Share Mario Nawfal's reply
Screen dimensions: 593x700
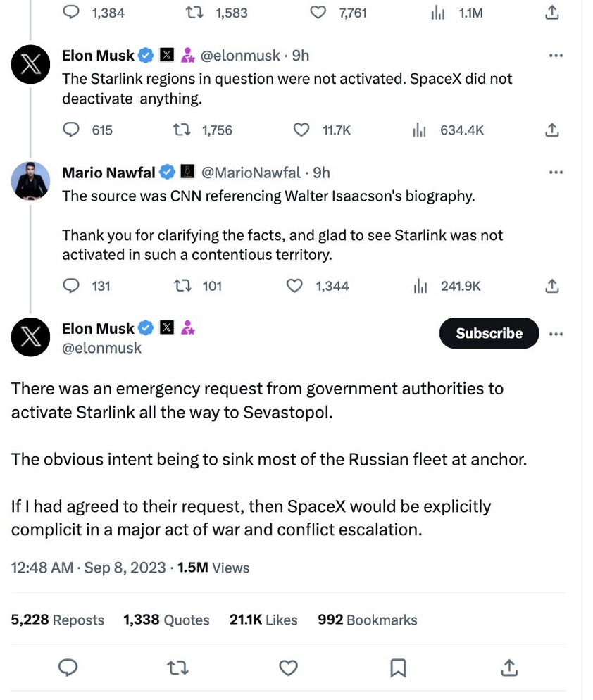coord(553,286)
